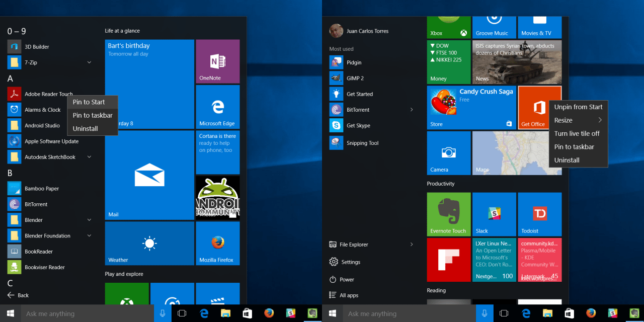Image resolution: width=644 pixels, height=322 pixels.
Task: Open BookReader app icon
Action: coord(14,251)
